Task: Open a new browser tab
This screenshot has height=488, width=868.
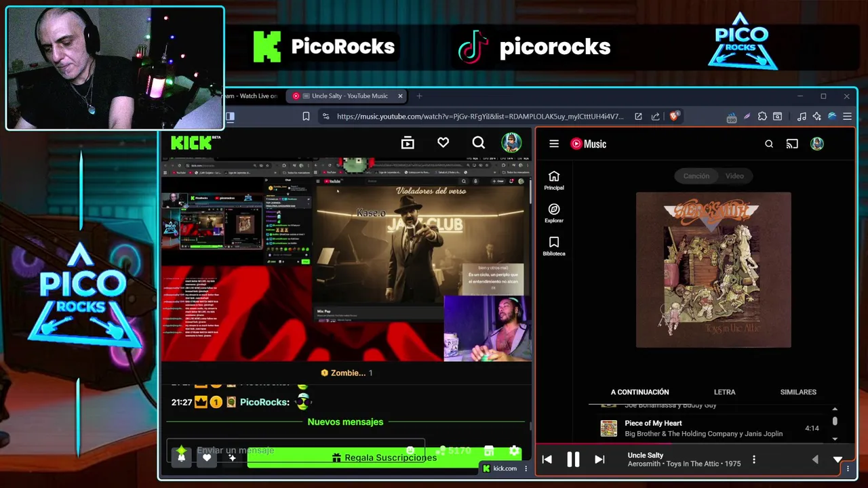Action: [419, 96]
